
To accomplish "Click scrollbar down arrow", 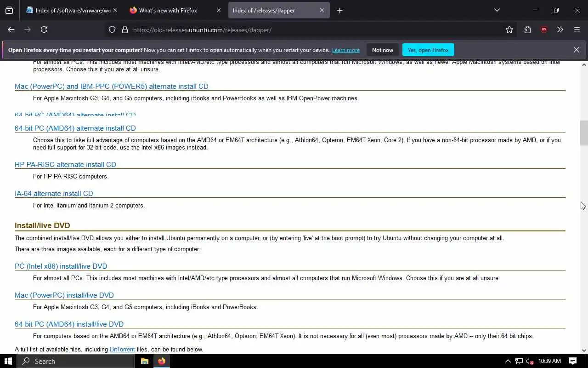I will pos(584,350).
